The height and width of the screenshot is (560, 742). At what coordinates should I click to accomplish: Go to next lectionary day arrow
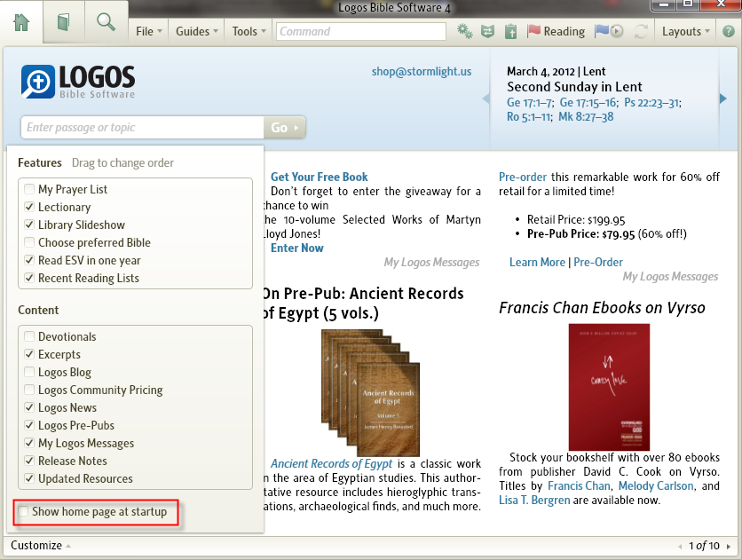coord(723,99)
